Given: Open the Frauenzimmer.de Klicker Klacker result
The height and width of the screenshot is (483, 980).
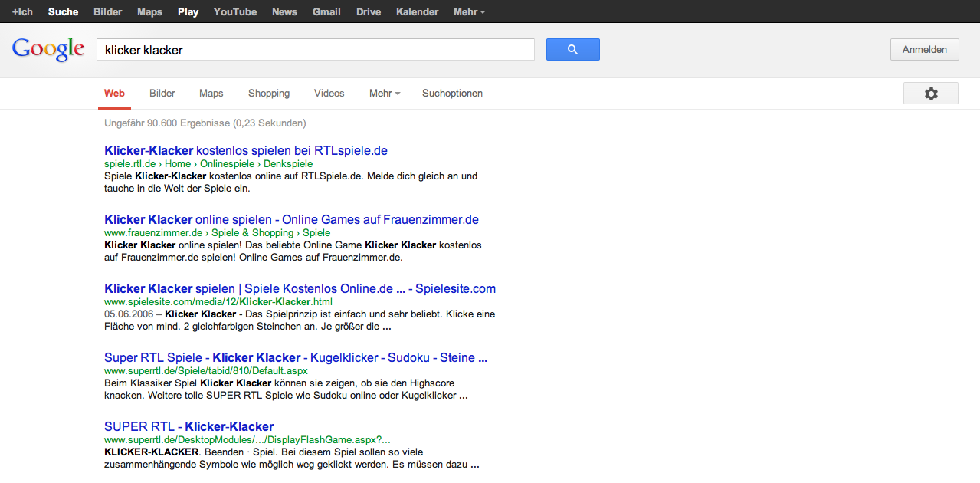Looking at the screenshot, I should point(291,219).
